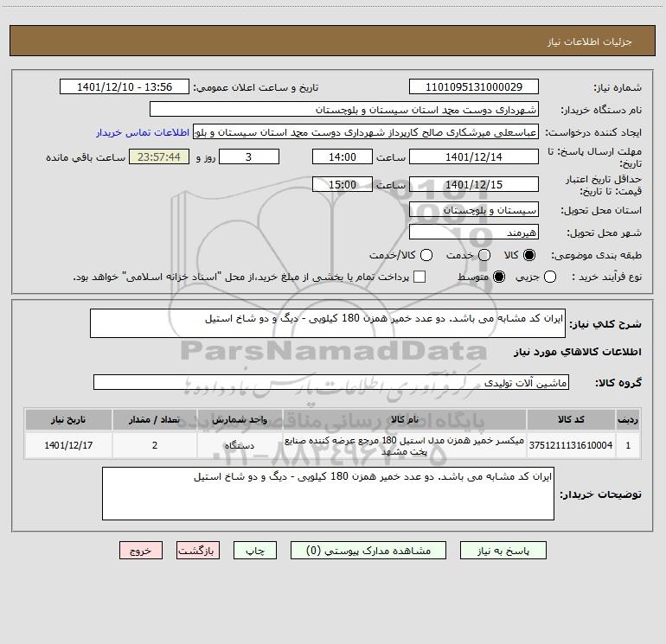This screenshot has width=666, height=644.
Task: Click the announcement date field 1401/12/10 - 13:56
Action: pos(125,87)
